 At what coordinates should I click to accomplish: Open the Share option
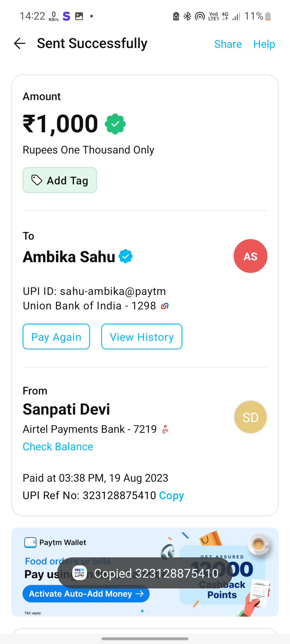tap(228, 44)
